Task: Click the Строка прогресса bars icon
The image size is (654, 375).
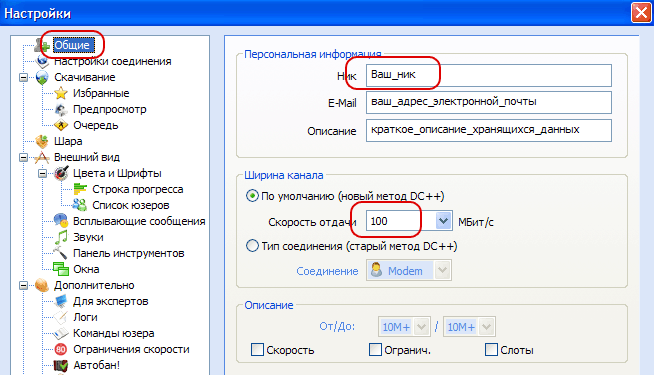Action: pos(80,189)
